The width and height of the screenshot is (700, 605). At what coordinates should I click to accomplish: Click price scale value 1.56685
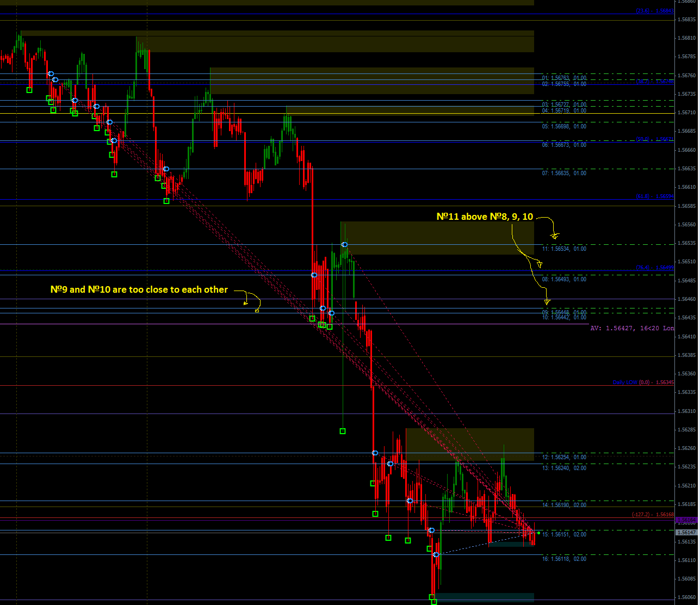click(x=687, y=131)
